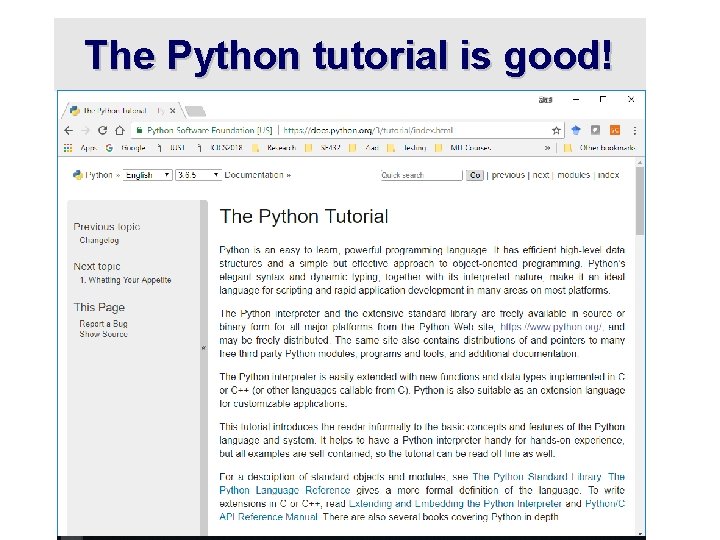Click the Python logo in docs header
Image resolution: width=720 pixels, height=540 pixels.
pos(78,175)
